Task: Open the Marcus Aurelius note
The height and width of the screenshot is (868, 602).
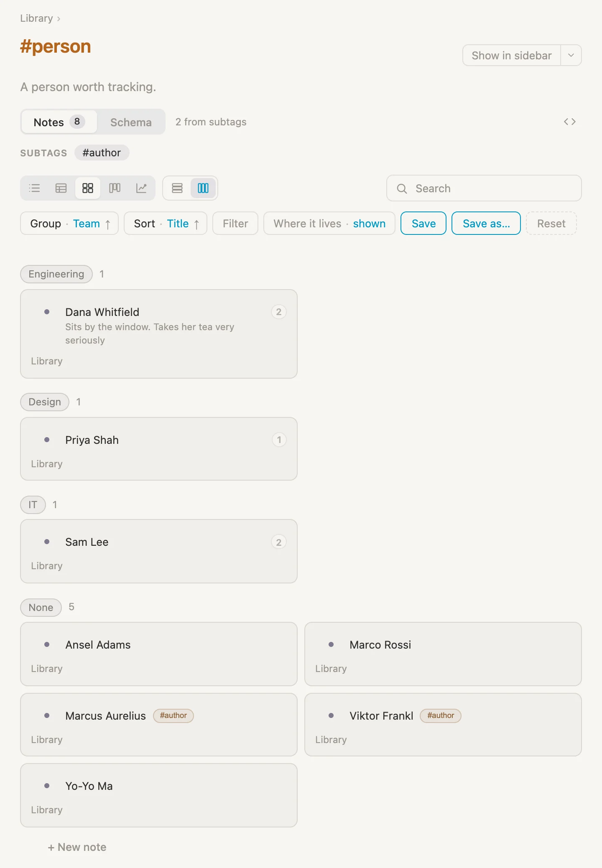Action: (159, 725)
